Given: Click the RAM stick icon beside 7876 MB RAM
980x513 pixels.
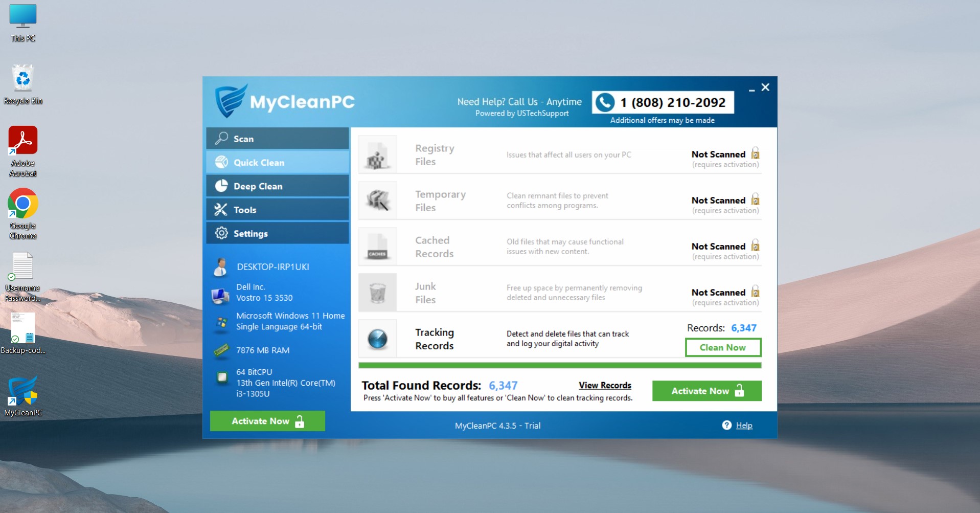Looking at the screenshot, I should pos(221,350).
